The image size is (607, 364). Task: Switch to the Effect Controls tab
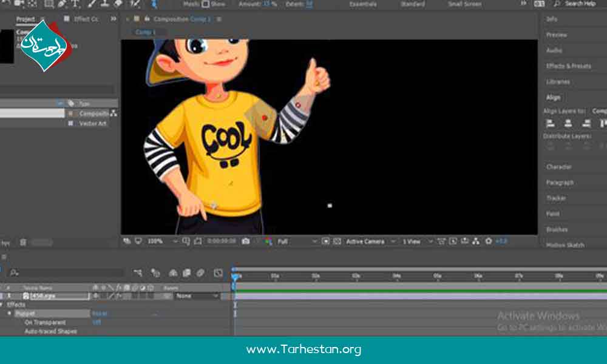(86, 19)
